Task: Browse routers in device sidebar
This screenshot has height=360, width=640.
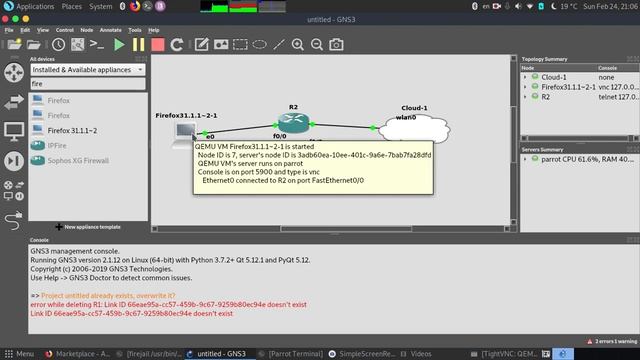Action: coord(14,73)
